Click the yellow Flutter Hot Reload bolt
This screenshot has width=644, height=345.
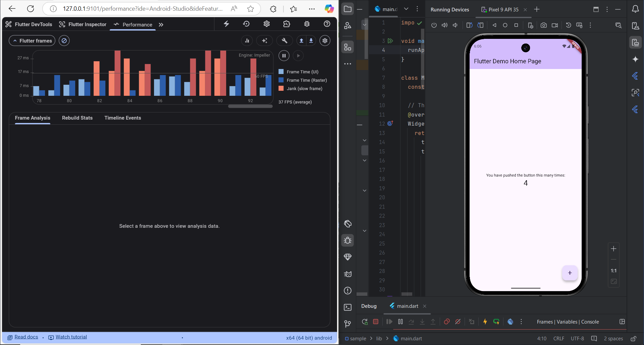(485, 322)
